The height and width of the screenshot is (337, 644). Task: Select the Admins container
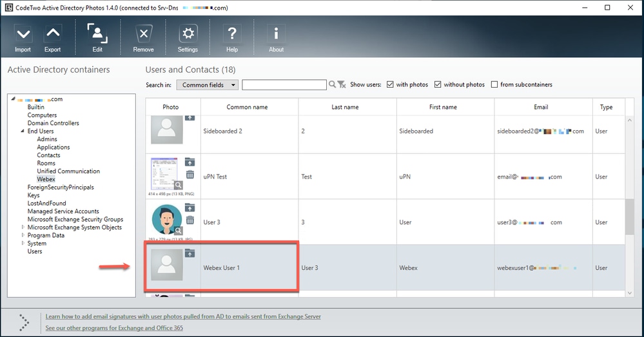click(x=47, y=139)
